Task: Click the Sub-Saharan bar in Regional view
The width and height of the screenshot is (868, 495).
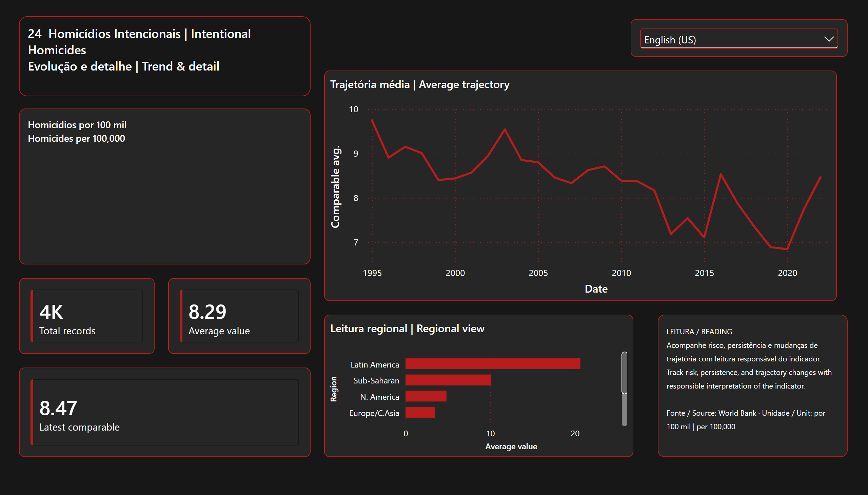Action: tap(448, 380)
